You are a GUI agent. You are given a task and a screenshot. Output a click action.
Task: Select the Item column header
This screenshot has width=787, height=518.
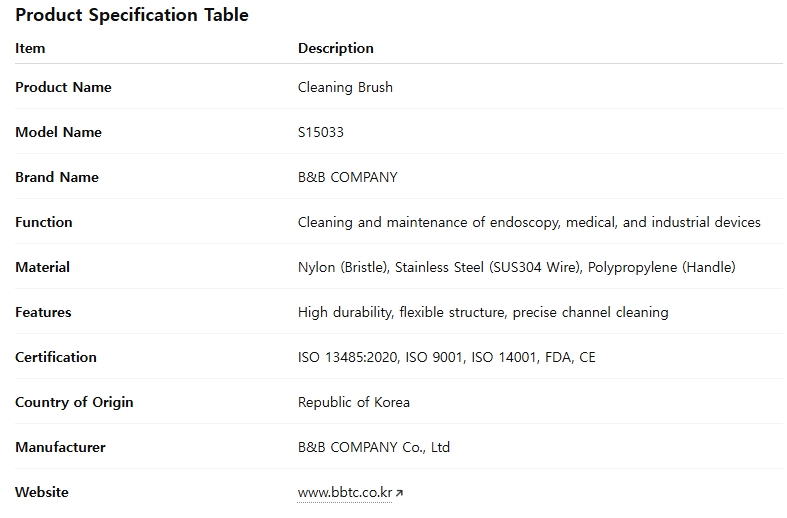pos(30,48)
